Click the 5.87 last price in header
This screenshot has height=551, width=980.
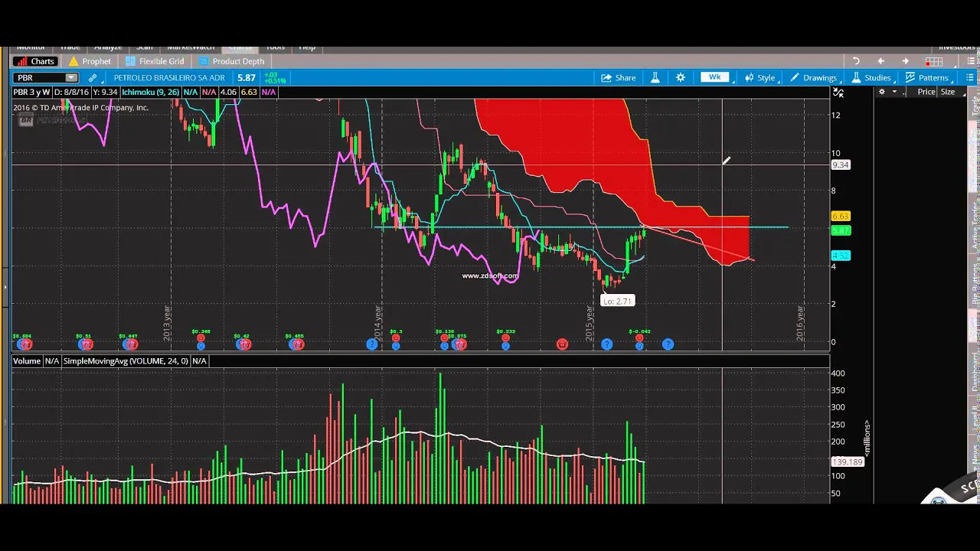pyautogui.click(x=246, y=78)
